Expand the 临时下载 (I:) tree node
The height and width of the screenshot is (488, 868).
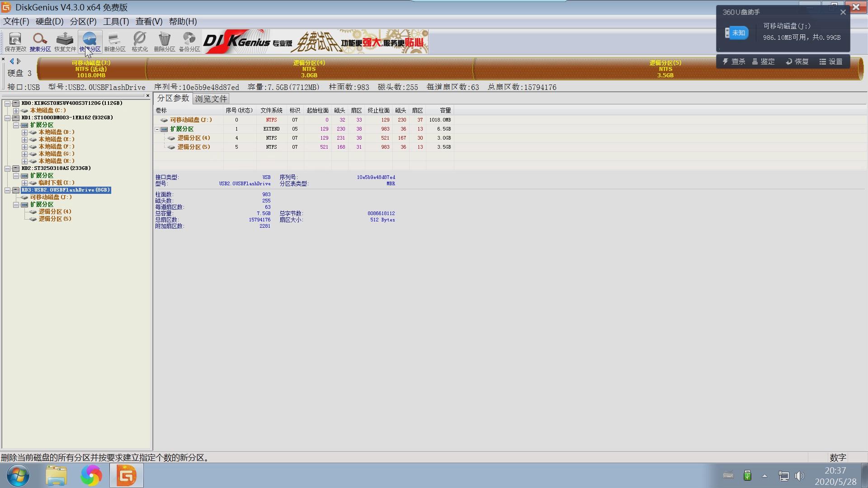point(25,183)
